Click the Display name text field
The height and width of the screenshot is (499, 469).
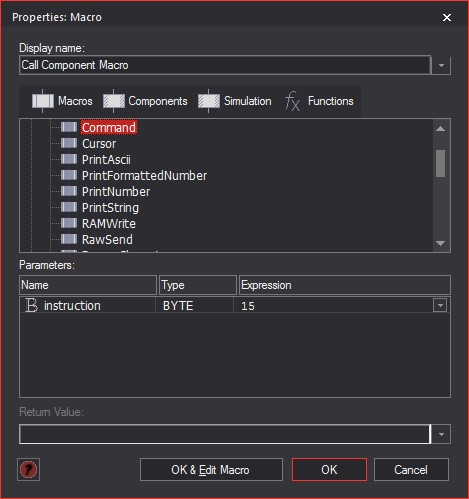pyautogui.click(x=225, y=65)
